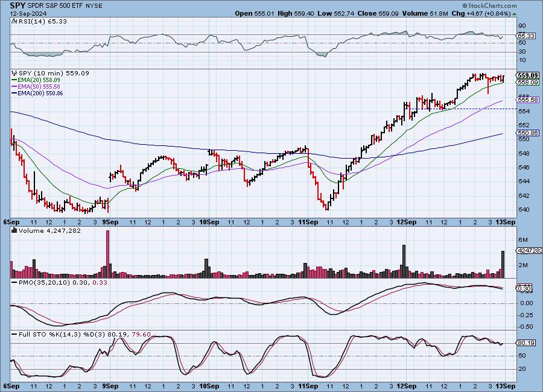
Task: Click the 4247282 value tag on the volume axis
Action: 529,250
